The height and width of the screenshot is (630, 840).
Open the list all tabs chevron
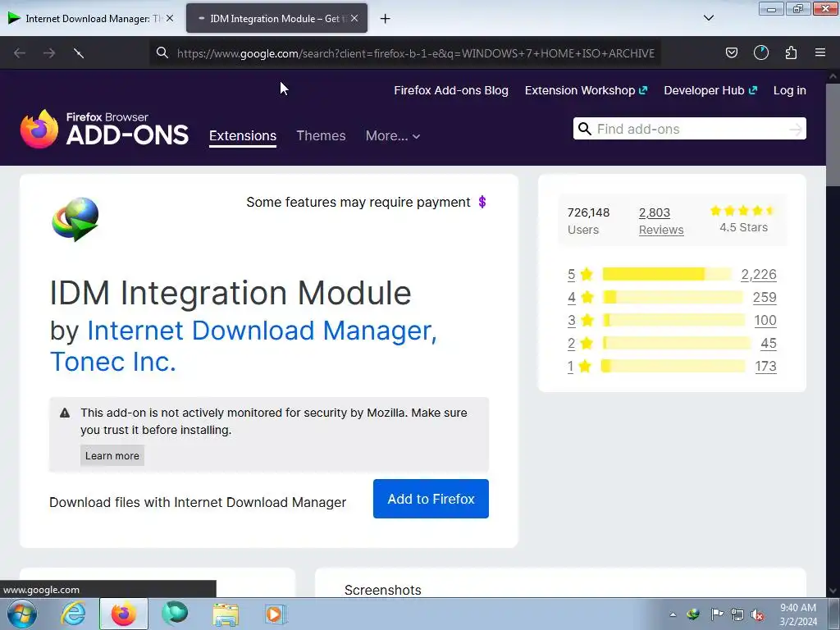click(708, 18)
